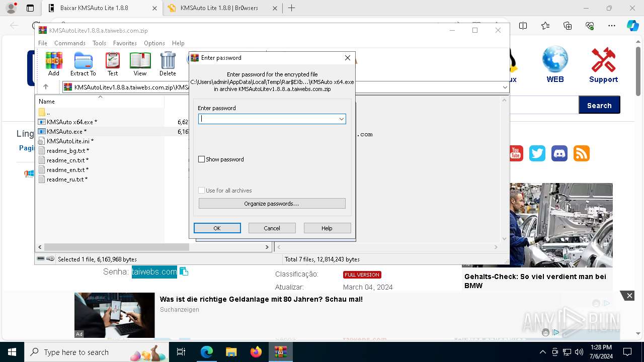This screenshot has width=644, height=362.
Task: Open the site's RSS feed icon
Action: (582, 153)
